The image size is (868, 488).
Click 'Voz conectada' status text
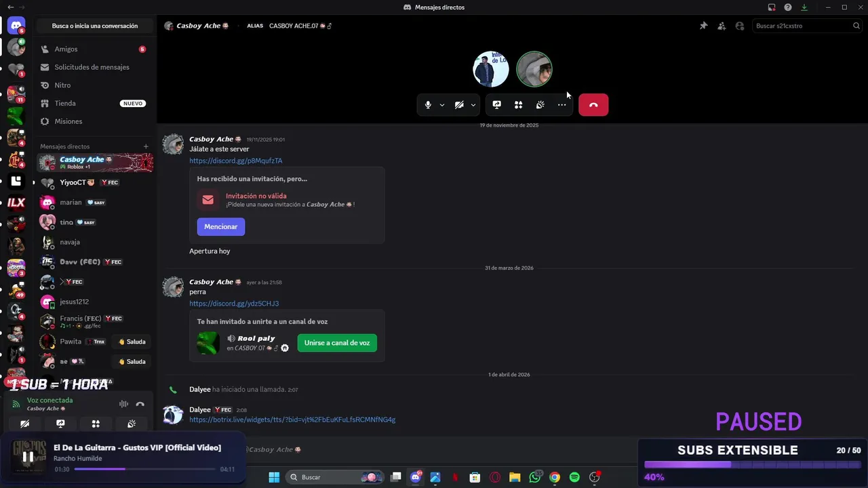coord(50,401)
